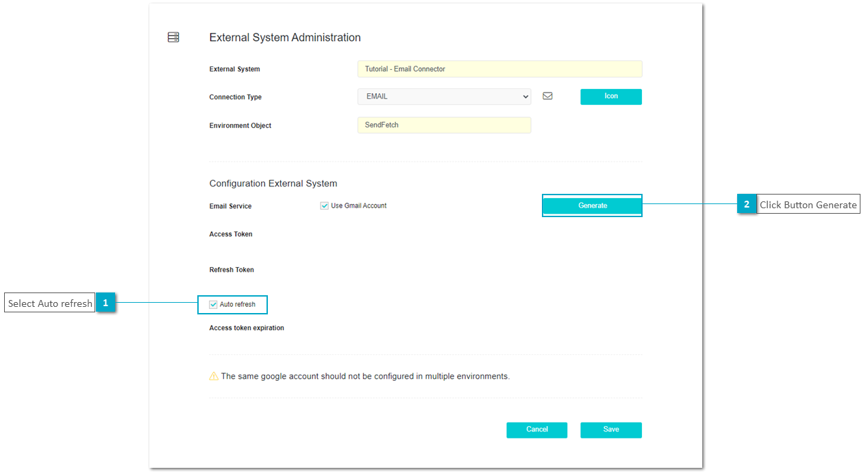Save the external system configuration

[611, 429]
